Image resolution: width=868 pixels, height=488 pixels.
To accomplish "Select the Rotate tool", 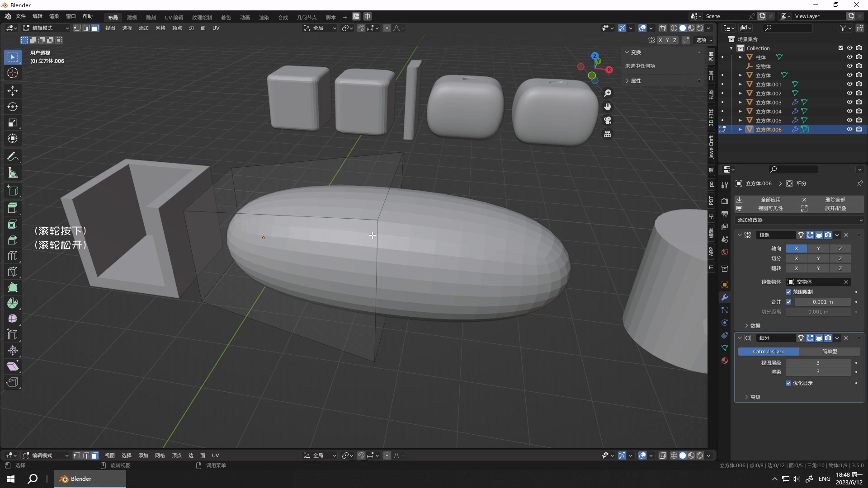I will (x=13, y=107).
